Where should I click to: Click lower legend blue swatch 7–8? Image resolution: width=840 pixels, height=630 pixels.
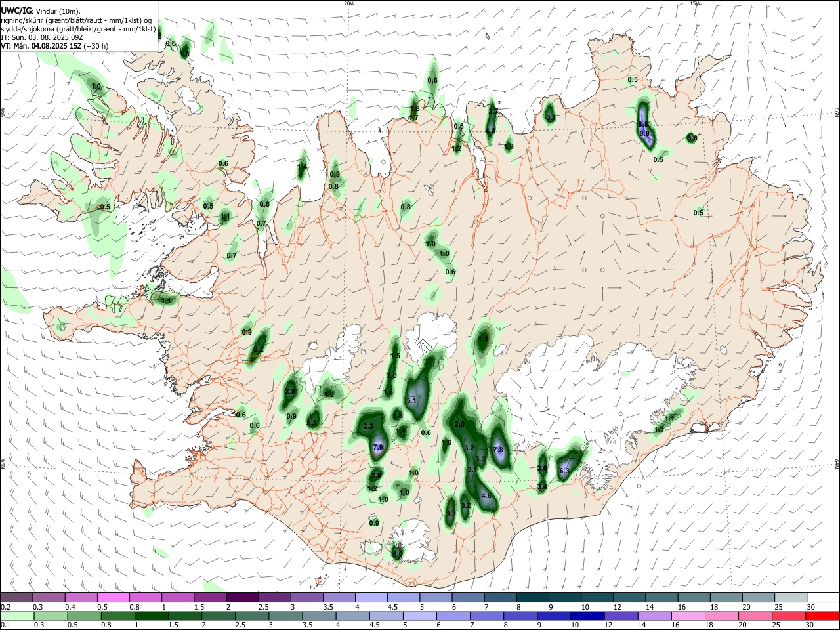click(x=486, y=616)
